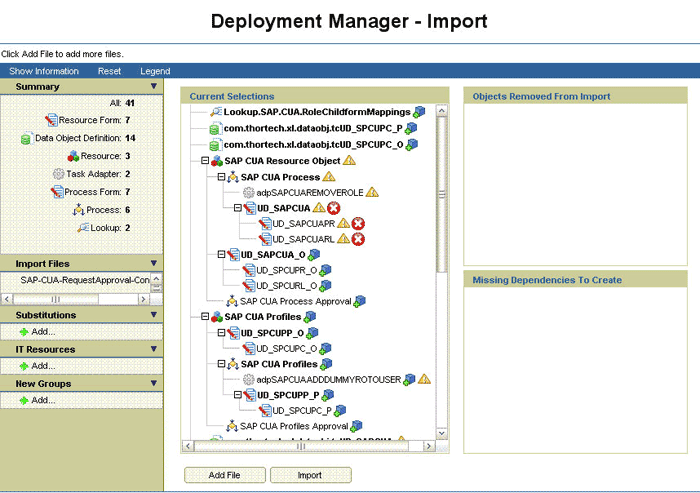Viewport: 700px width, 493px height.
Task: Click the Lookup: 2 summary row
Action: tap(104, 228)
